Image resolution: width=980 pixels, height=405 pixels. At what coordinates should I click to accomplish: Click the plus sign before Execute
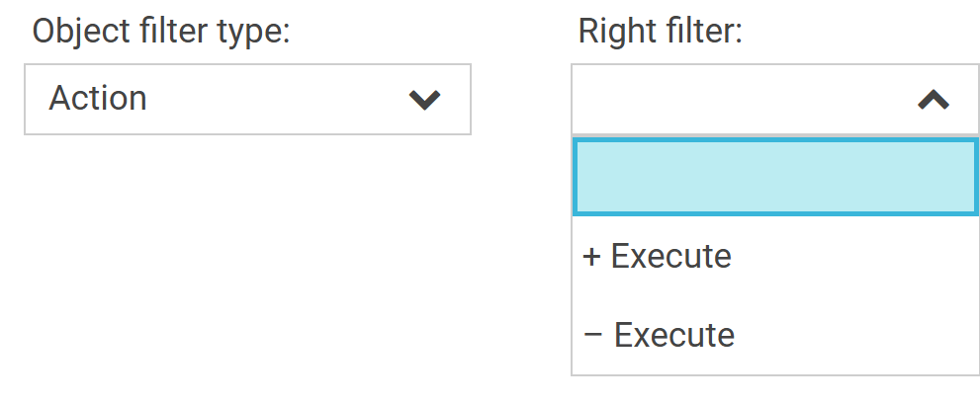(591, 257)
